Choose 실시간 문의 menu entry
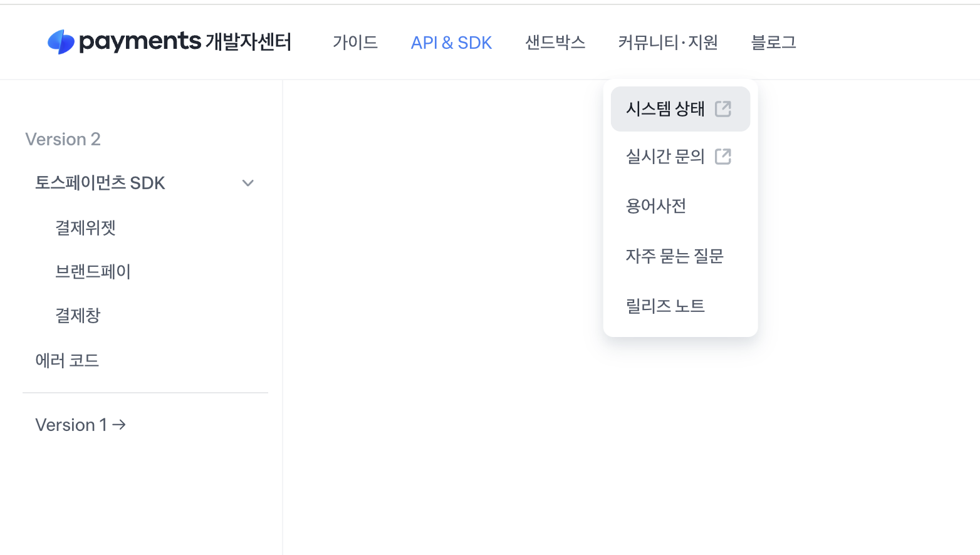Screen dimensions: 980x555 click(x=665, y=157)
